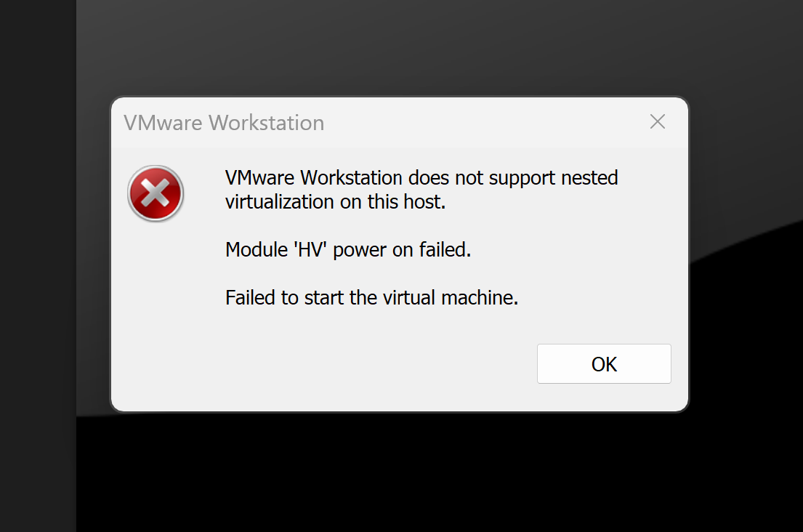Viewport: 803px width, 532px height.
Task: Click "does not support nested" message line
Action: [x=513, y=177]
